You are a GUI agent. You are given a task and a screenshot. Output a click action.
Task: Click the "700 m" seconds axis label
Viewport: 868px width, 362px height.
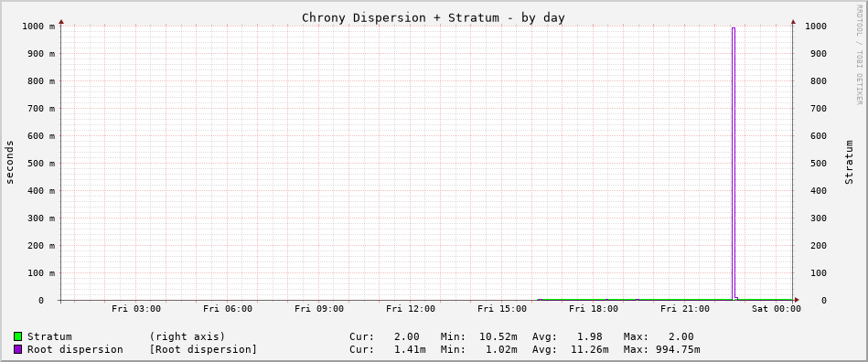(41, 108)
